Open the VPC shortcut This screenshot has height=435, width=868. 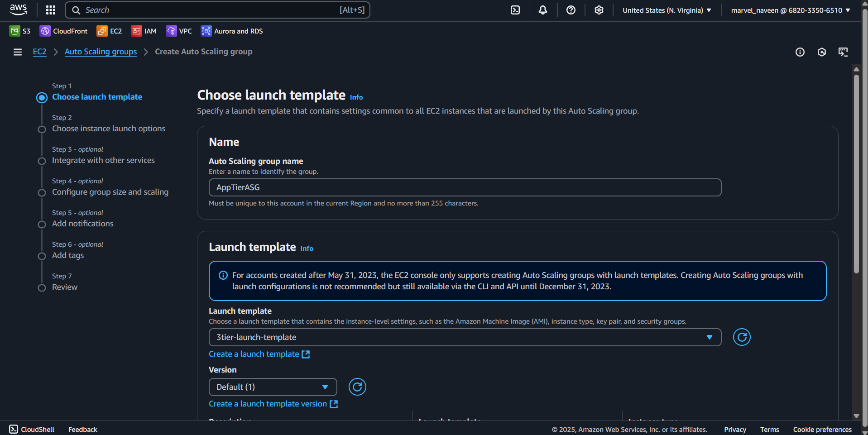click(x=179, y=31)
